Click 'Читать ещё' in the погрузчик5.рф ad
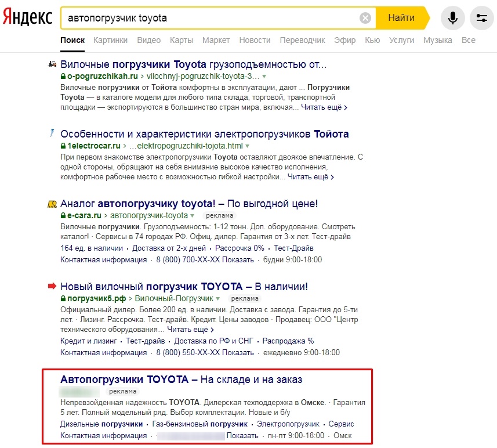The width and height of the screenshot is (497, 448). (x=190, y=330)
